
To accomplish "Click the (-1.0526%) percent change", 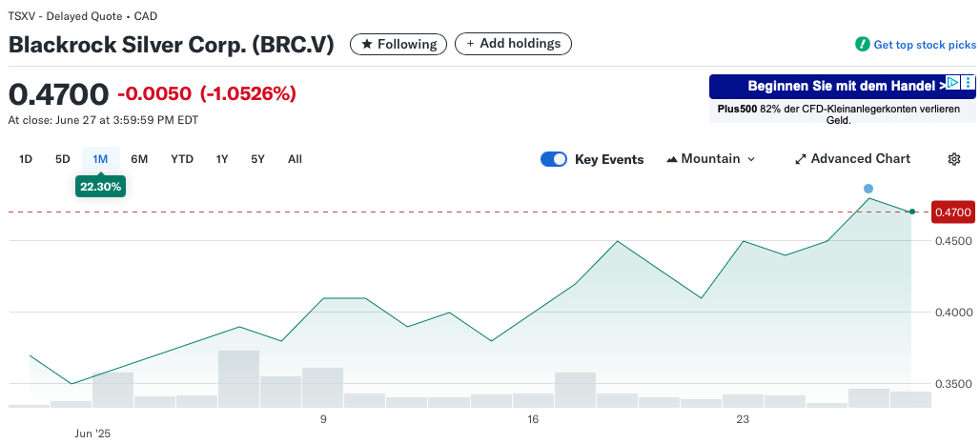I will (248, 94).
